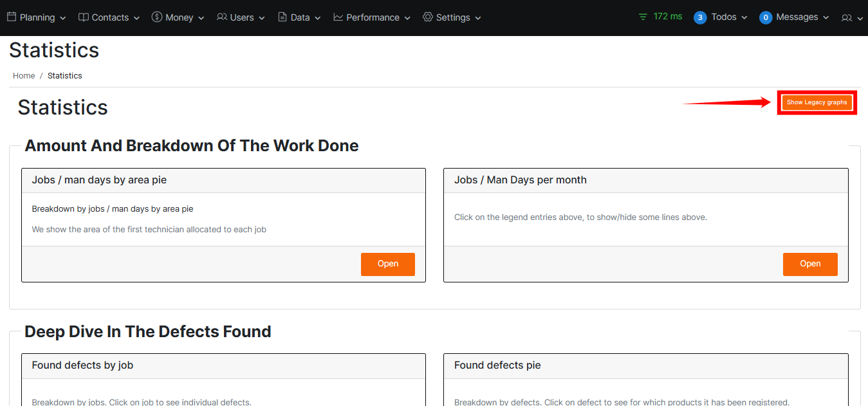Open the Jobs / Man Days per month graph

point(809,264)
